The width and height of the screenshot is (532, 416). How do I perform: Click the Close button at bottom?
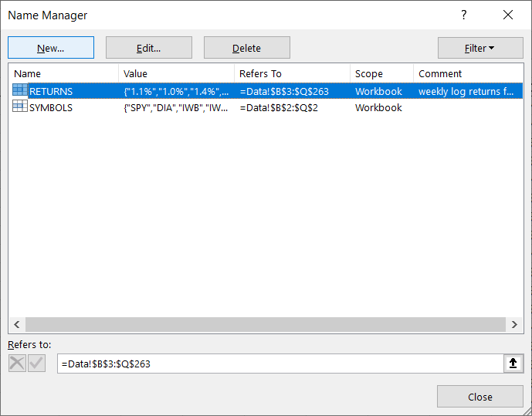(479, 397)
